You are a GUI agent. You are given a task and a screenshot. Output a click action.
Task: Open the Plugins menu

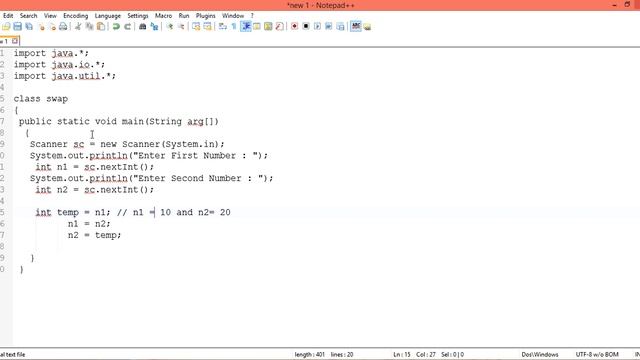tap(205, 16)
